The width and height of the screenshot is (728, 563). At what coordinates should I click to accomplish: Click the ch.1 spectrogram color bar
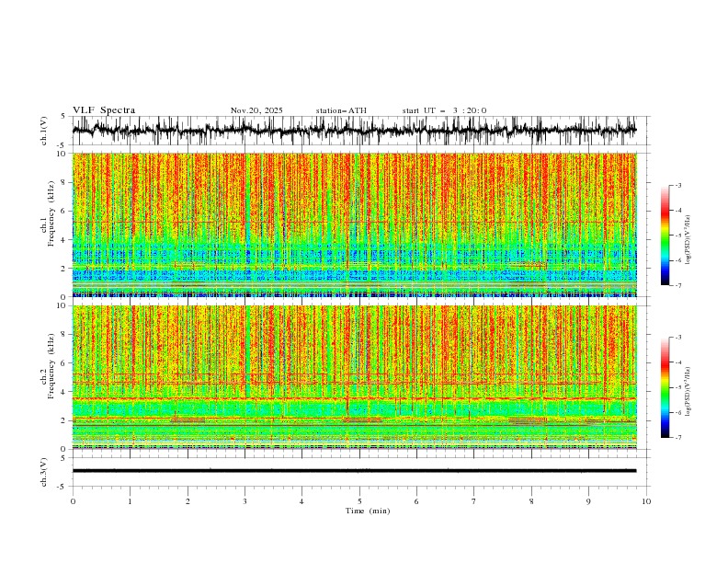[x=665, y=236]
